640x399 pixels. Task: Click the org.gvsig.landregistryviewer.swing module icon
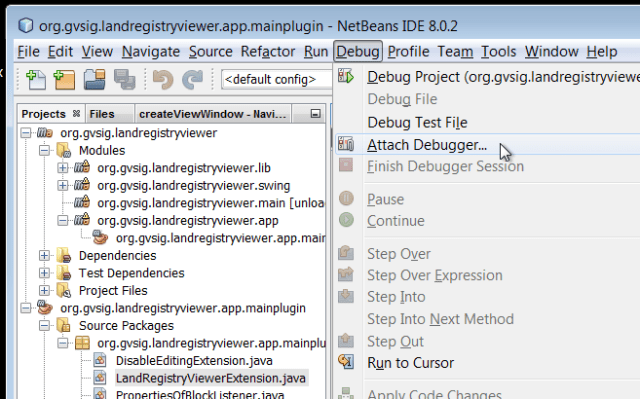(82, 185)
